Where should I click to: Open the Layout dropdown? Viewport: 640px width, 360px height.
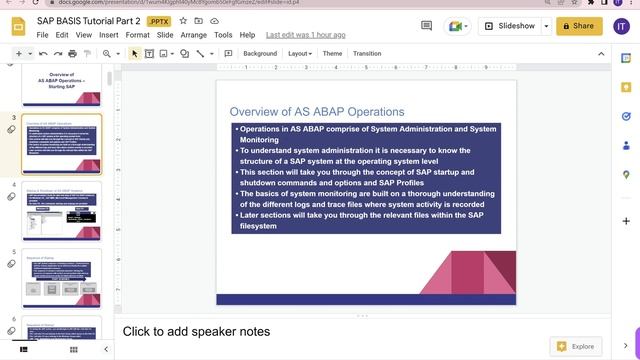[x=300, y=53]
